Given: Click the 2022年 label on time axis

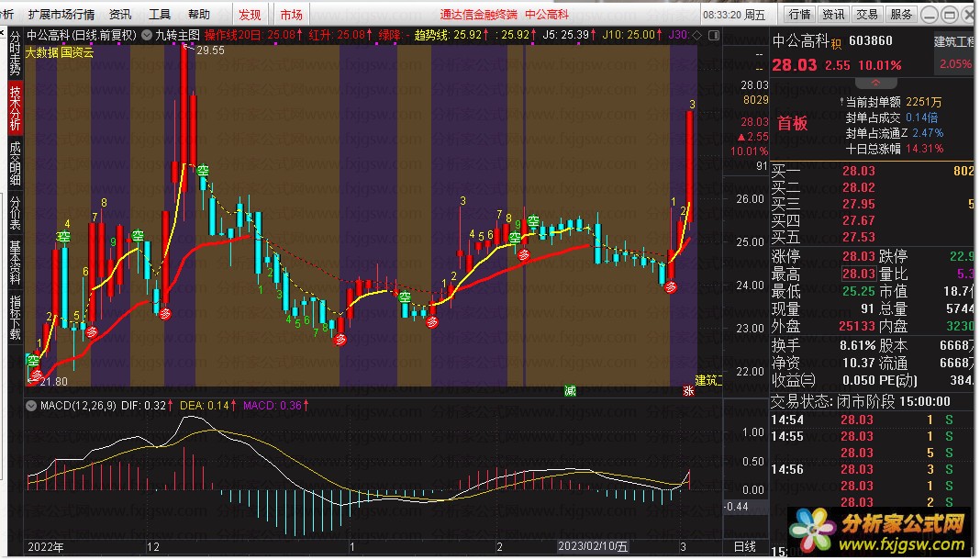Looking at the screenshot, I should [46, 547].
